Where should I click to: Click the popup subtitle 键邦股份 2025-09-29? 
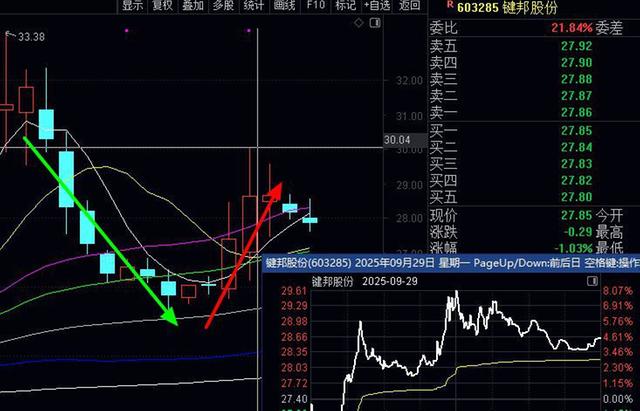(x=365, y=281)
